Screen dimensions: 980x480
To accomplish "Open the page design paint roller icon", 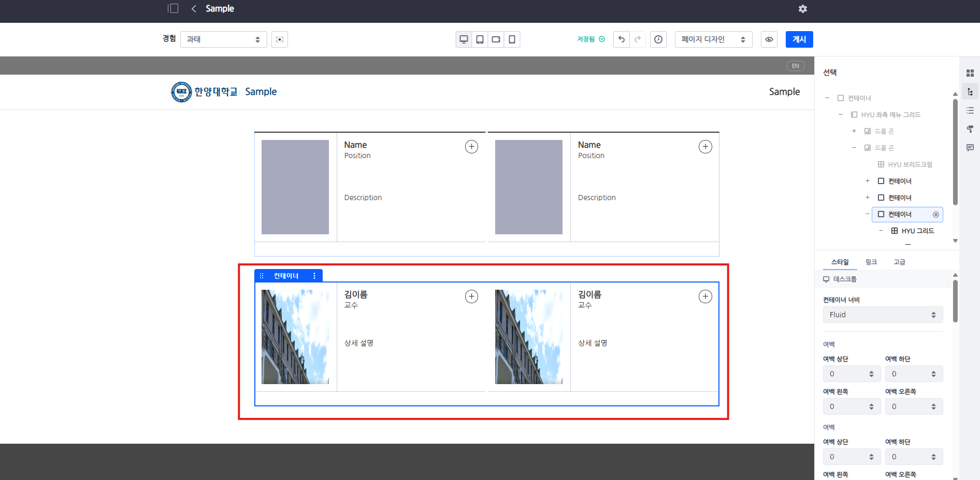I will [x=970, y=129].
